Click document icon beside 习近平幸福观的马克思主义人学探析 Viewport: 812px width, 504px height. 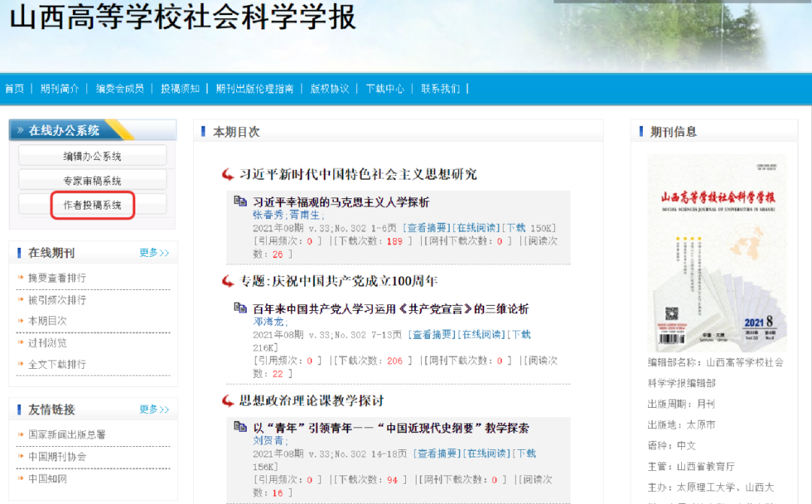pyautogui.click(x=240, y=201)
